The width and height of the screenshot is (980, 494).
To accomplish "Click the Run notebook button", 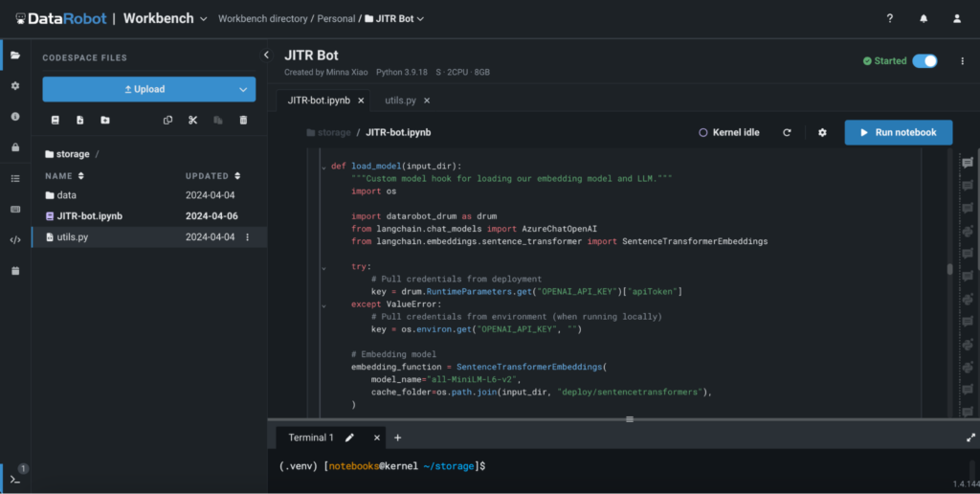I will coord(898,133).
